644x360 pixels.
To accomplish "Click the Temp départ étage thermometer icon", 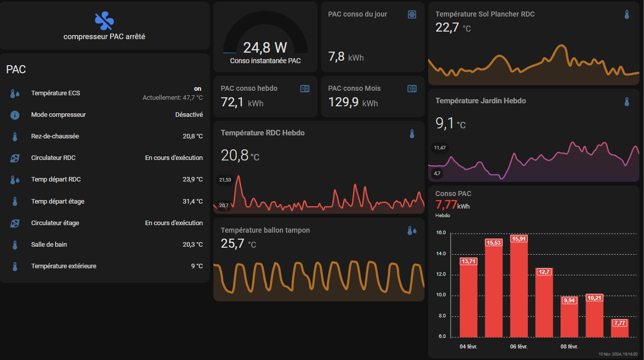I will (15, 202).
